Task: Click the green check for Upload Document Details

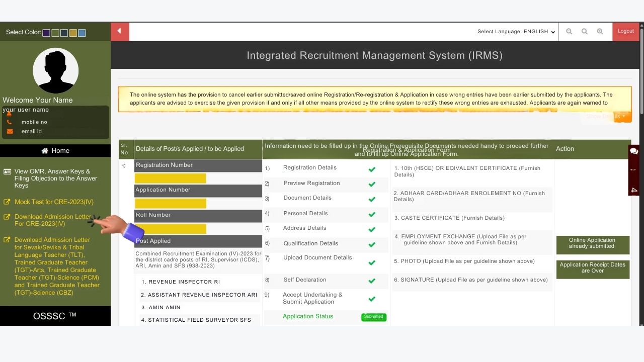Action: pyautogui.click(x=372, y=263)
